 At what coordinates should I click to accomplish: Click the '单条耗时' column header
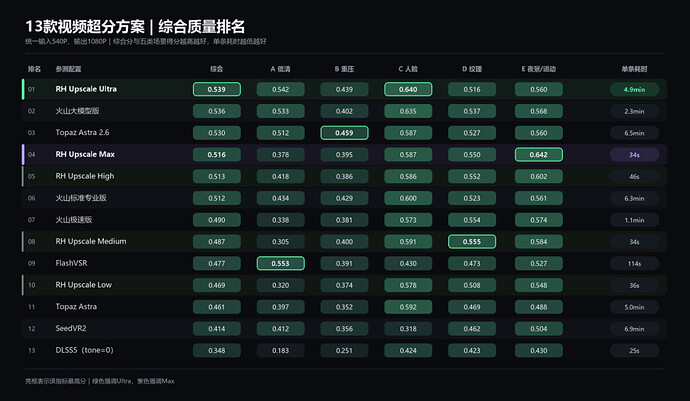tap(634, 69)
